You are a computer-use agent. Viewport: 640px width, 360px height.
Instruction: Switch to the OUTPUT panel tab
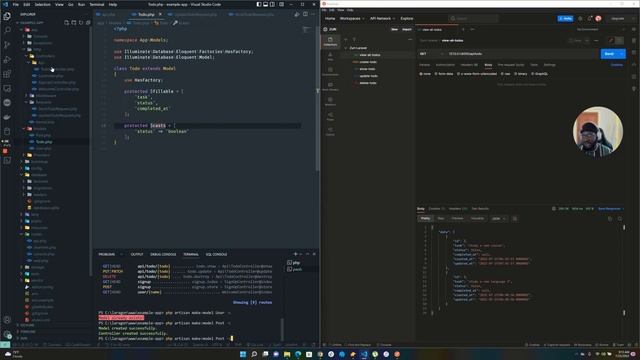pos(137,254)
